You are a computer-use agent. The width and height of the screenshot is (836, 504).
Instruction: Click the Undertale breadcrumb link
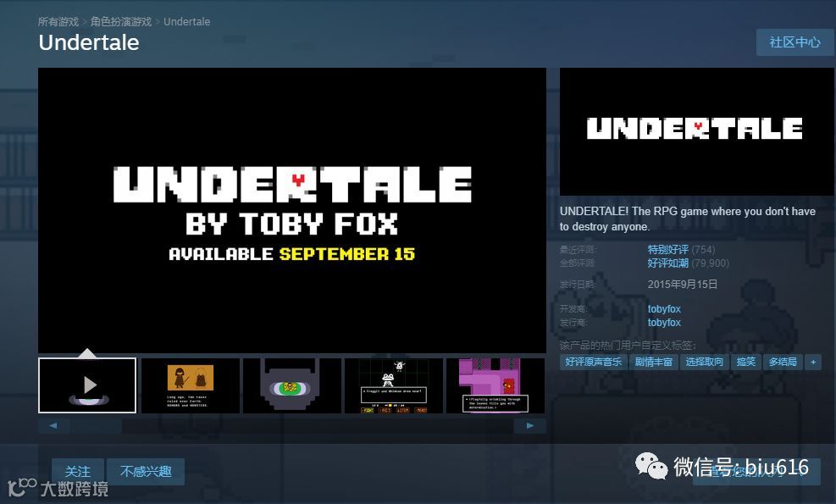186,22
